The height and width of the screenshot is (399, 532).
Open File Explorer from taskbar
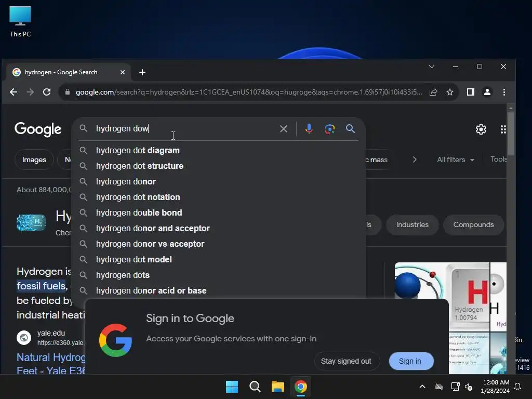tap(278, 387)
